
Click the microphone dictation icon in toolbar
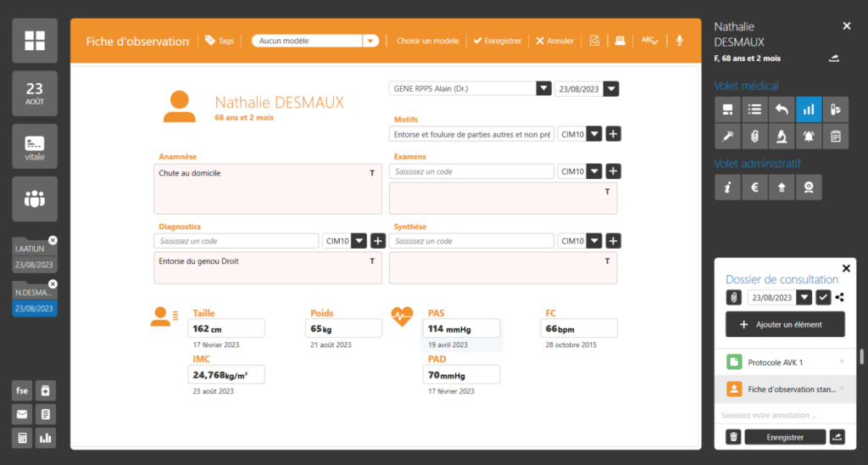click(679, 41)
